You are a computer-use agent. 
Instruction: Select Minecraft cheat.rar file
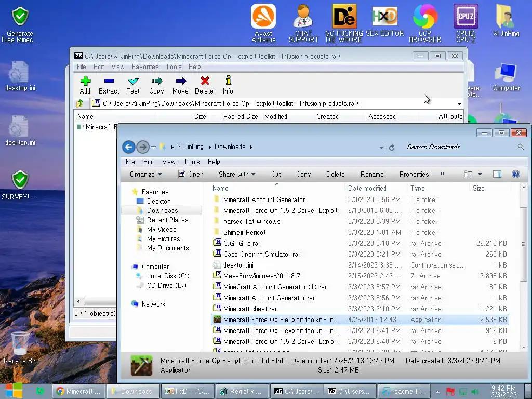pos(250,309)
